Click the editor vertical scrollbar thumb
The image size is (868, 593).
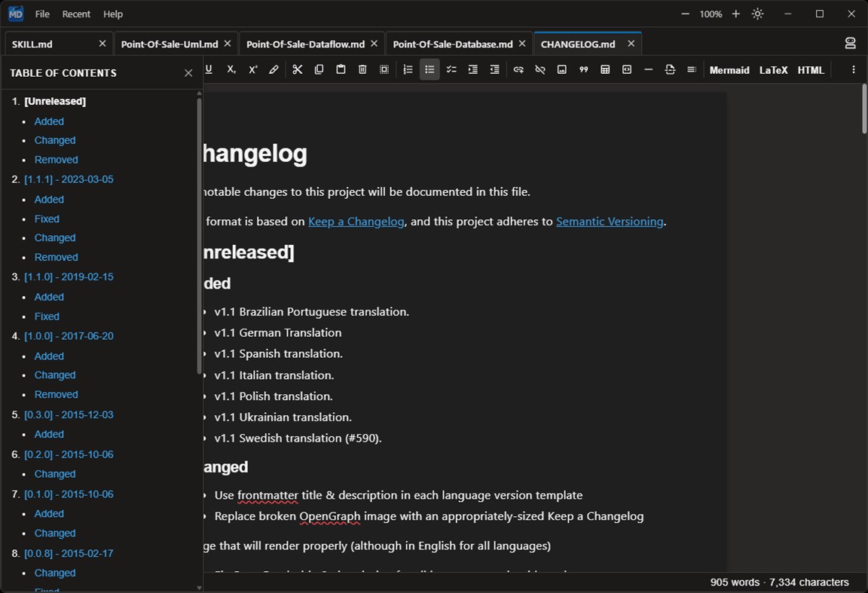pos(864,109)
